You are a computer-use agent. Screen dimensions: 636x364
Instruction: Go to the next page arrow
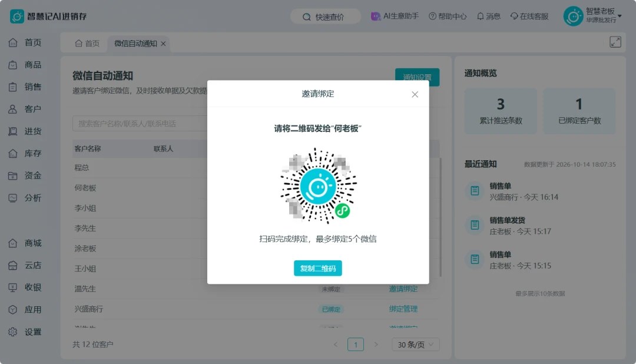click(376, 345)
